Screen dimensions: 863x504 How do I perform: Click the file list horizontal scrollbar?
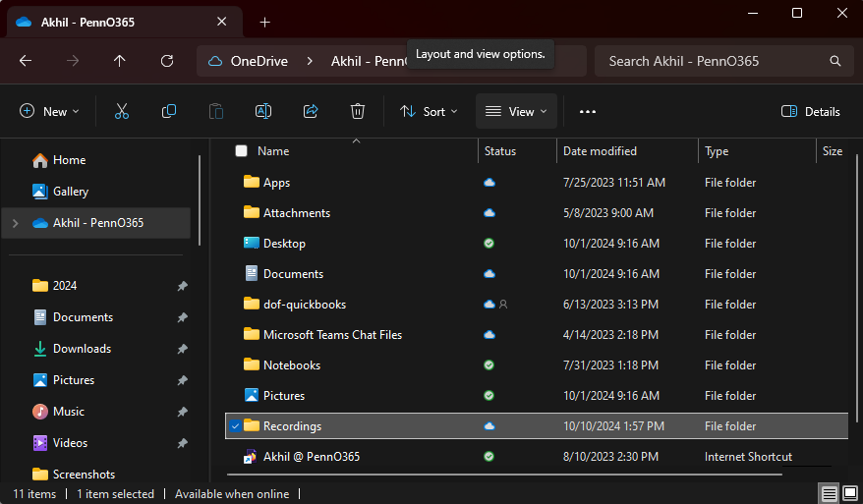click(x=504, y=474)
